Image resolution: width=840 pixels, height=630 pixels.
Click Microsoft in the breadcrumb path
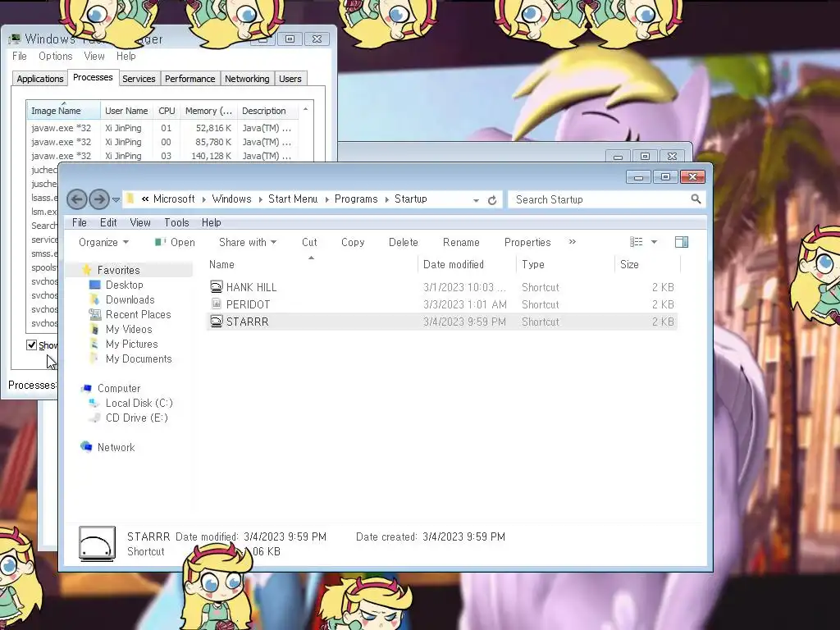coord(174,199)
